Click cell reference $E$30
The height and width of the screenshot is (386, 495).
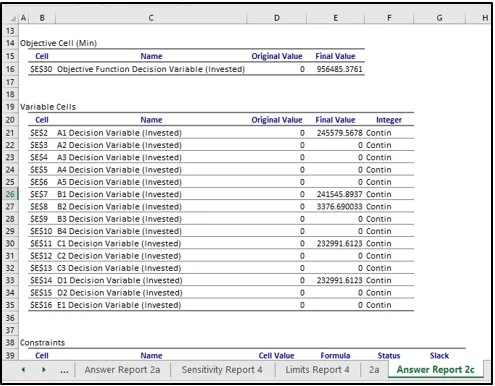pos(41,69)
